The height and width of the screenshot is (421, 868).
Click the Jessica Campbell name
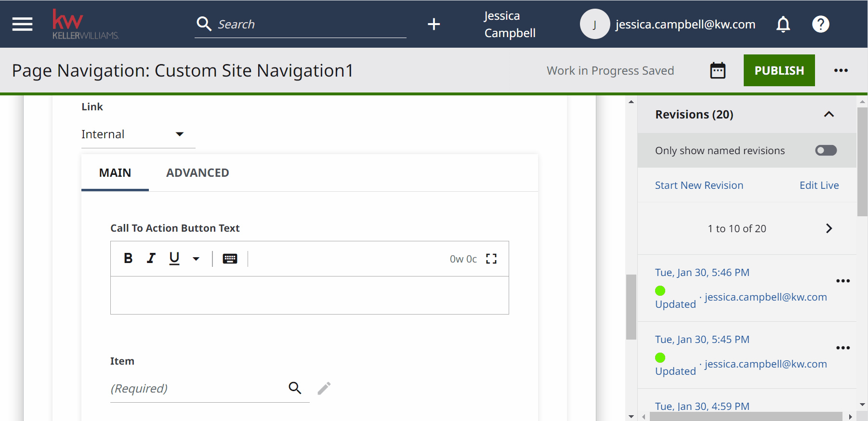510,24
